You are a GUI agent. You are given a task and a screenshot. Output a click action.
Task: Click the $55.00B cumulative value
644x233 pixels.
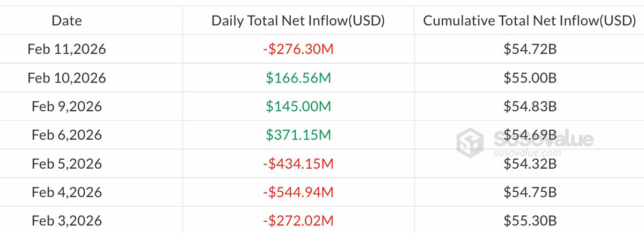point(530,78)
